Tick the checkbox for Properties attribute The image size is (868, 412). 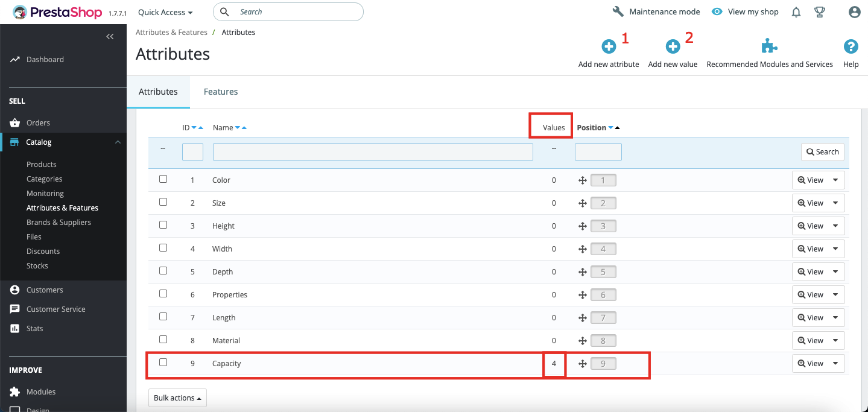point(163,294)
